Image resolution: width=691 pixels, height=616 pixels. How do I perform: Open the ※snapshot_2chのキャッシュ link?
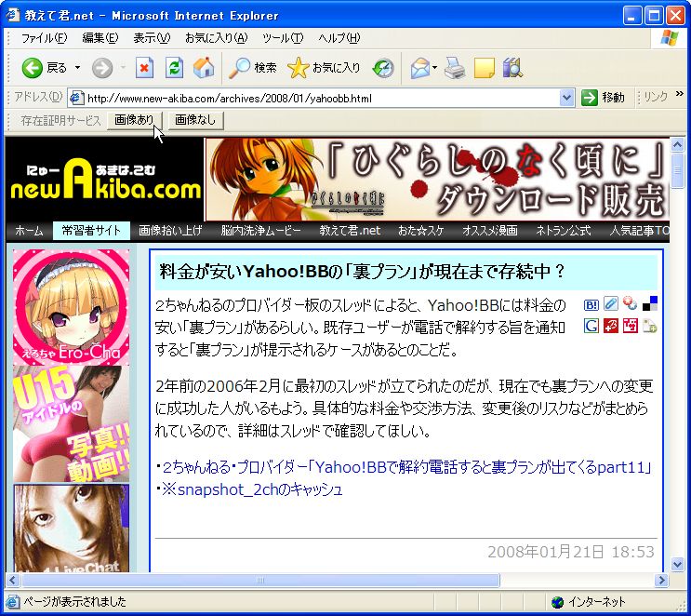[x=252, y=489]
